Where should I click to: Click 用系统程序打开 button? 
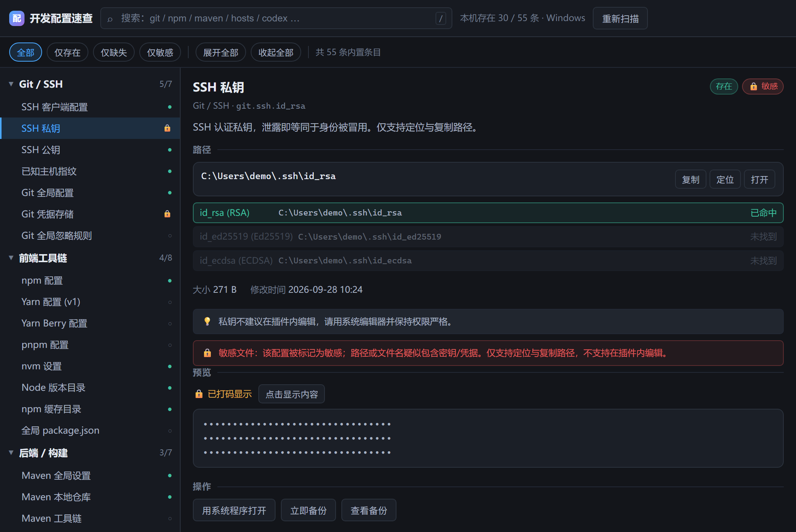point(234,511)
